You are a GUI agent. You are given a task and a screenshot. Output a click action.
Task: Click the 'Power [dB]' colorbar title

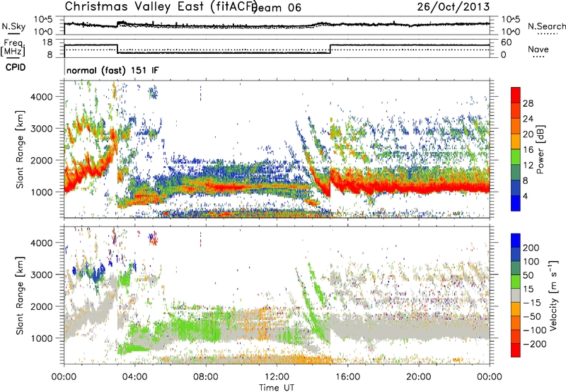click(541, 149)
